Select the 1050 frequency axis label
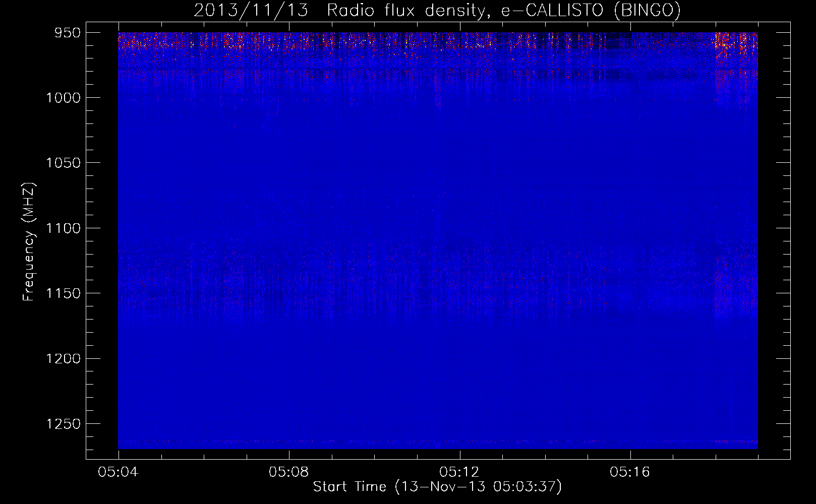Image resolution: width=816 pixels, height=504 pixels. [x=63, y=163]
